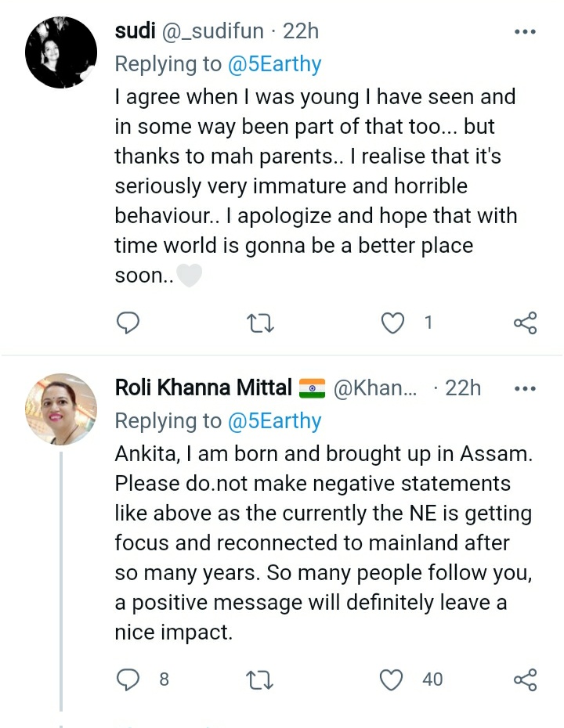Check the 1 like on sudi's tweet
The image size is (564, 728).
point(428,323)
